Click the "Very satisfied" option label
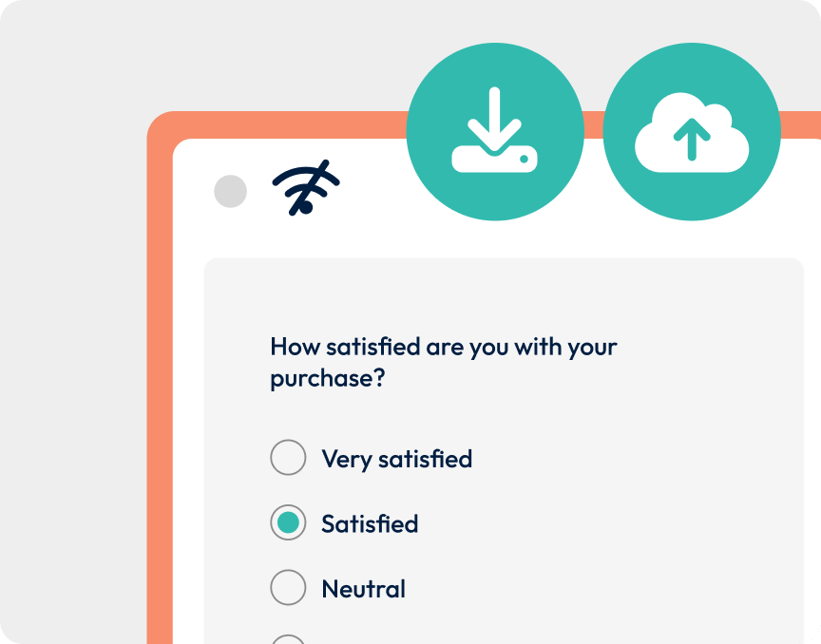The height and width of the screenshot is (644, 821). coord(396,459)
